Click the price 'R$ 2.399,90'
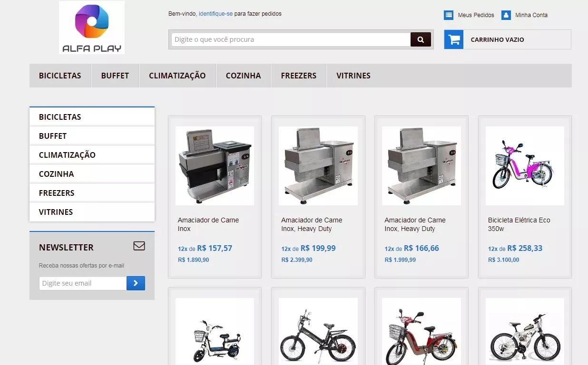Viewport: 588px width, 365px height. click(297, 260)
